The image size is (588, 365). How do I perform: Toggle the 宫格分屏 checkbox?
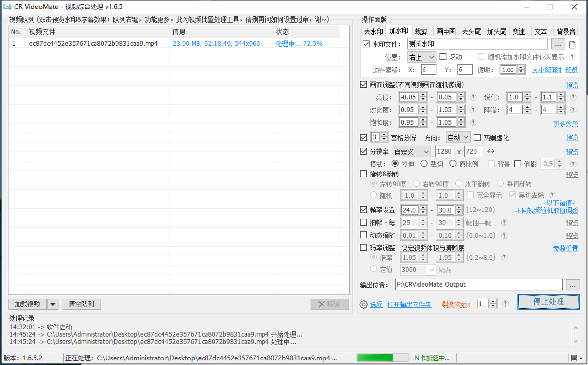click(363, 137)
